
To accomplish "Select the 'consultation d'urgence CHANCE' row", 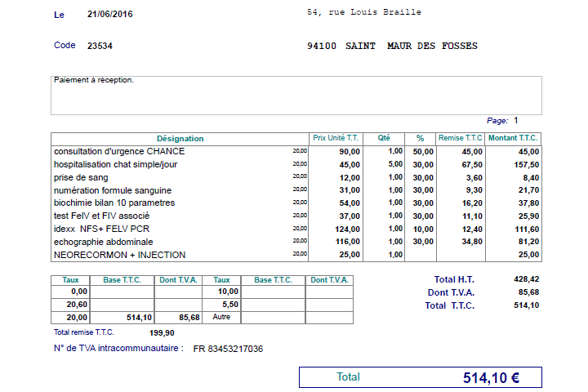I will tap(119, 151).
